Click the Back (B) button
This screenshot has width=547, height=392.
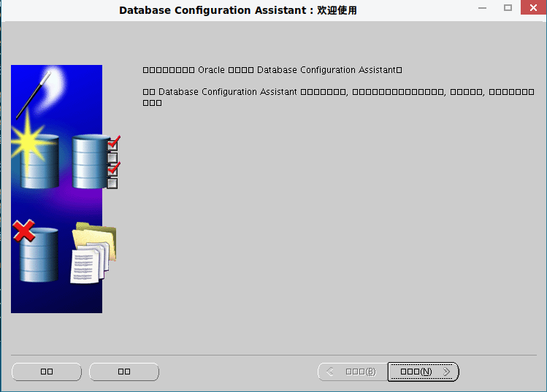pos(353,372)
